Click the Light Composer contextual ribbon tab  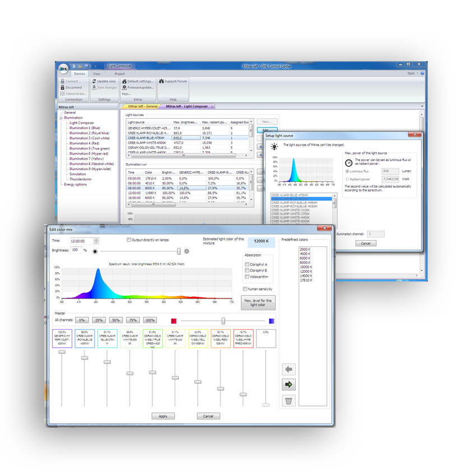120,66
